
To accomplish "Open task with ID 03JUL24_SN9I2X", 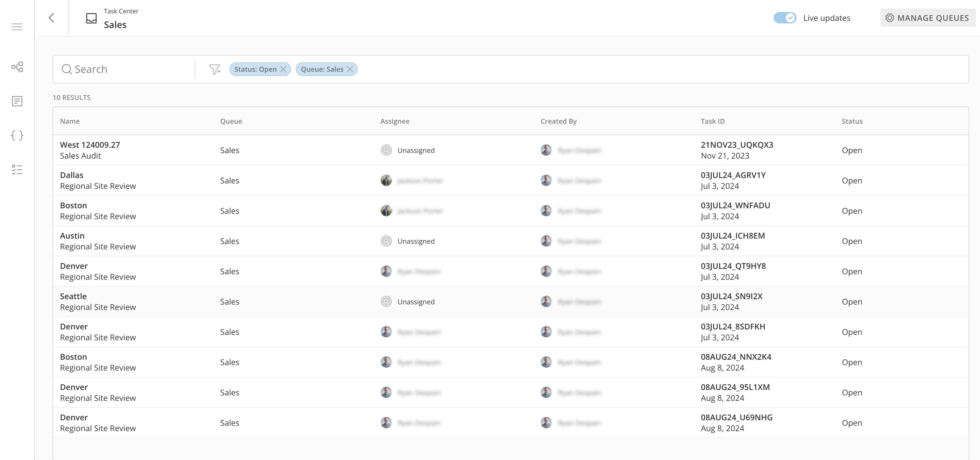I will [x=731, y=296].
